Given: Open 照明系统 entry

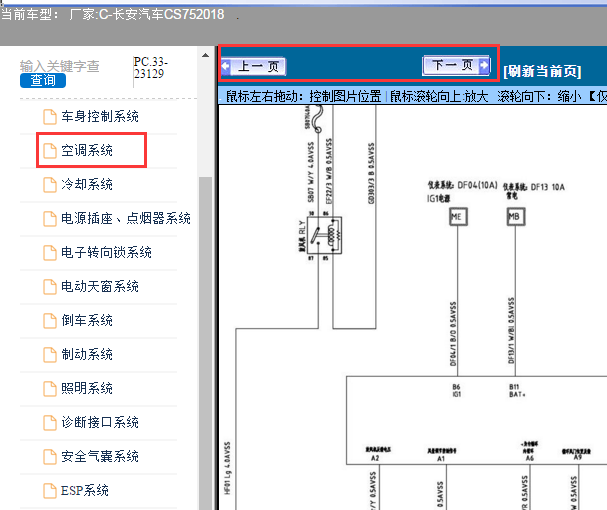Looking at the screenshot, I should pyautogui.click(x=87, y=388).
